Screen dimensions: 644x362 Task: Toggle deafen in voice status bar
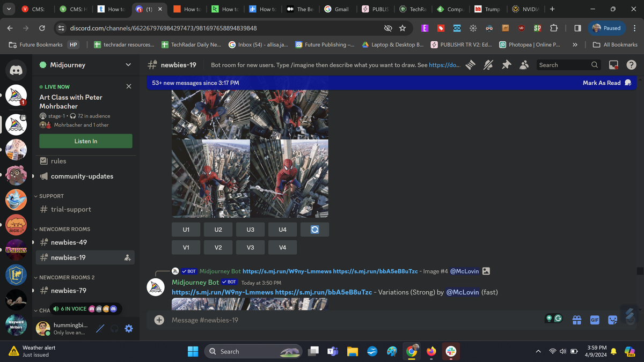pos(114,328)
